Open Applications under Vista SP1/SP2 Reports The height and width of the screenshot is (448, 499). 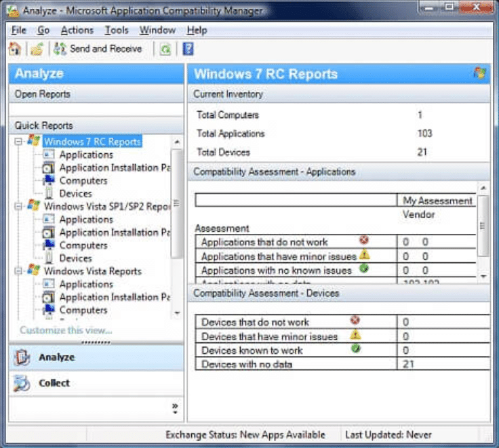[86, 220]
